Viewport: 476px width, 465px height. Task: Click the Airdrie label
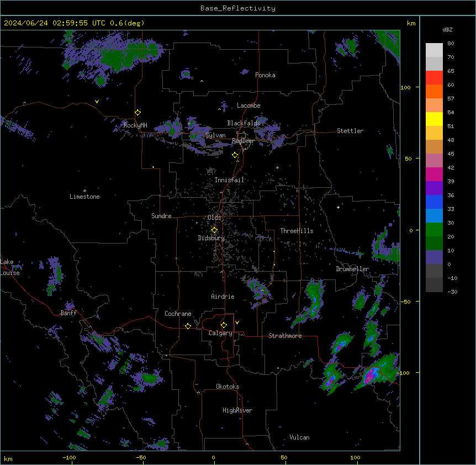pos(223,297)
